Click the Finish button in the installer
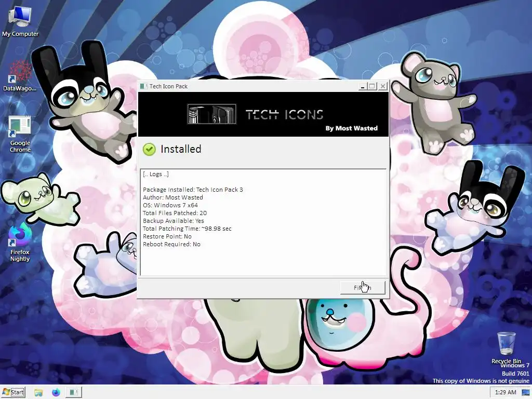 (x=362, y=287)
